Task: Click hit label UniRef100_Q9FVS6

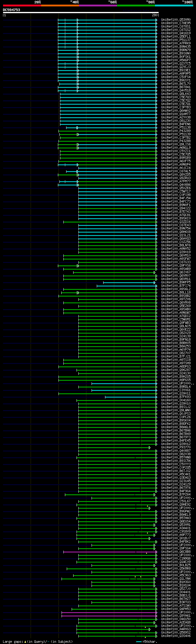Action: (176, 265)
